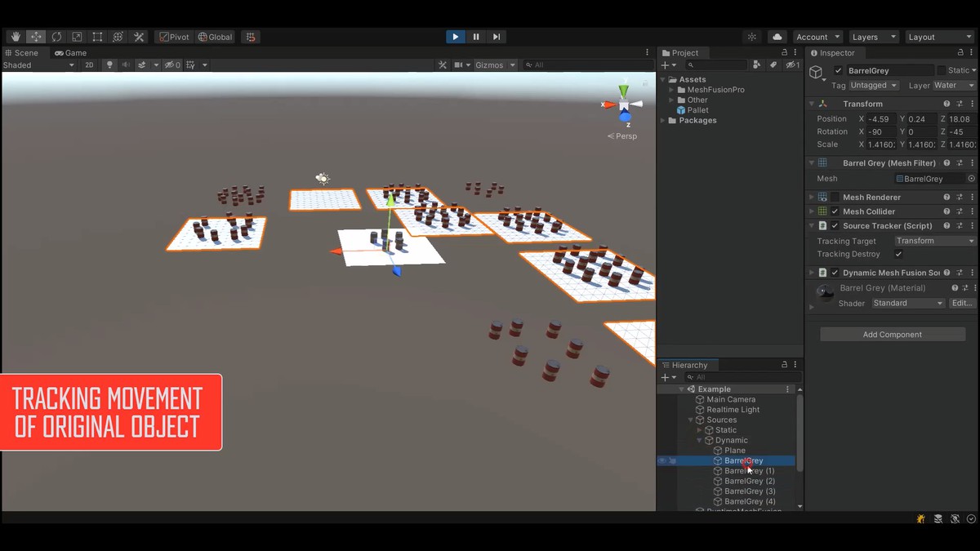Open the Tag Untagged dropdown
This screenshot has width=980, height=551.
click(x=873, y=85)
